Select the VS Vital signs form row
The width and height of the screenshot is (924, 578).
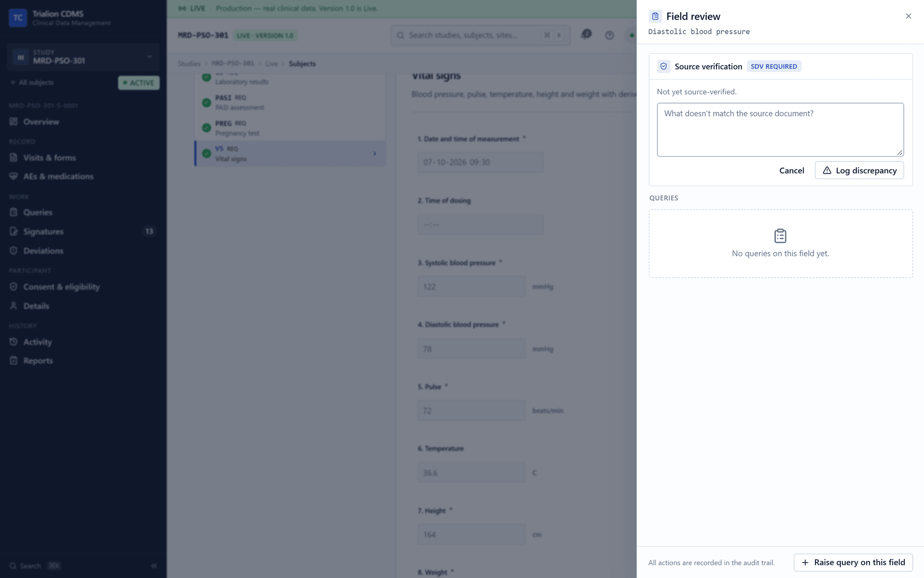pos(290,154)
